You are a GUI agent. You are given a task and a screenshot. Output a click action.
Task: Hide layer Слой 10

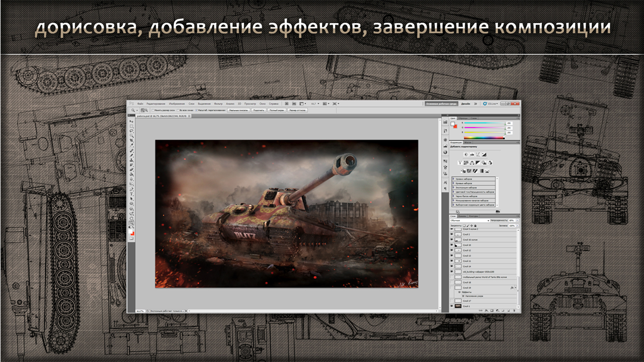click(x=452, y=245)
